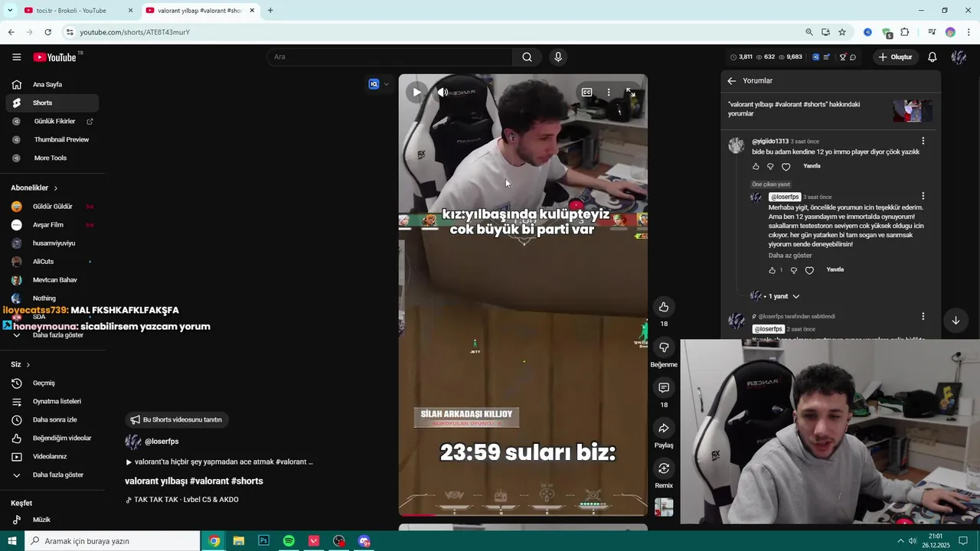Open the Short's comments button

click(664, 388)
